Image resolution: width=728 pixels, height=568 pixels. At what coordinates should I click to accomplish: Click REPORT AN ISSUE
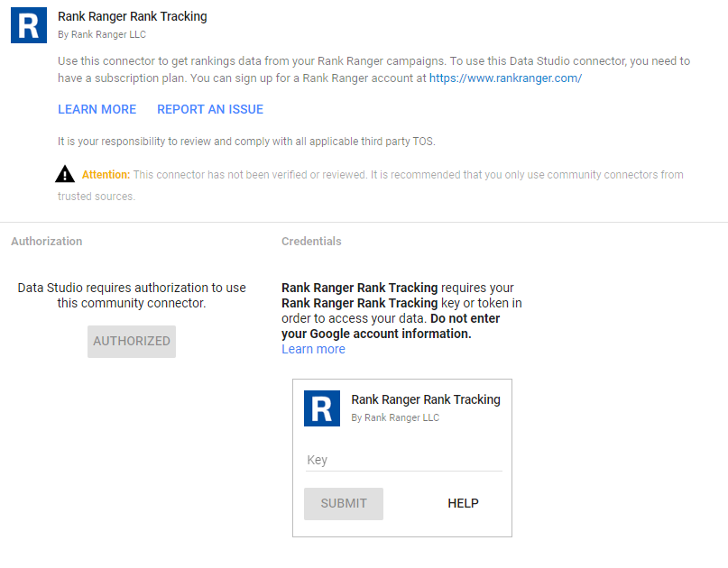coord(210,109)
